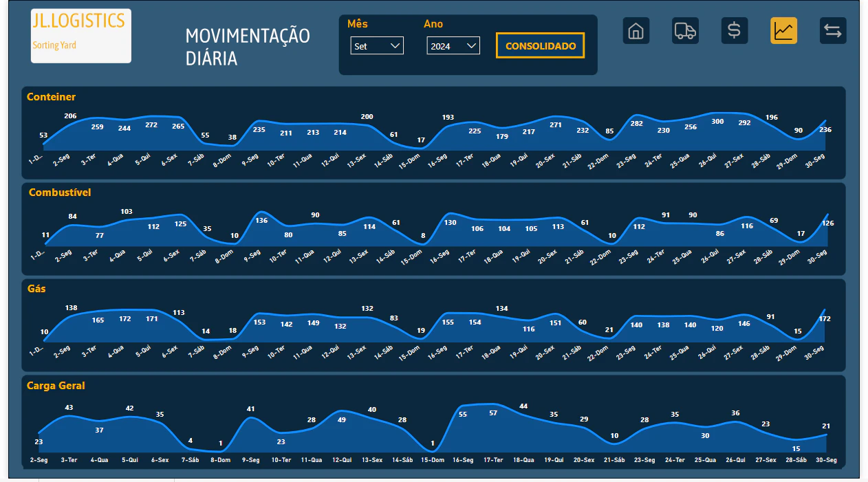Image resolution: width=868 pixels, height=482 pixels.
Task: Select data label 300 in Conteiner chart
Action: (x=717, y=121)
